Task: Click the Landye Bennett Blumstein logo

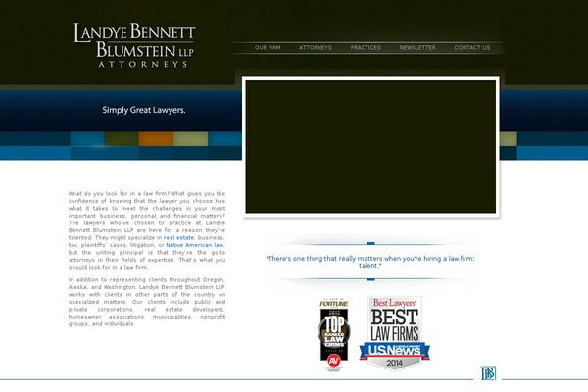Action: 134,45
